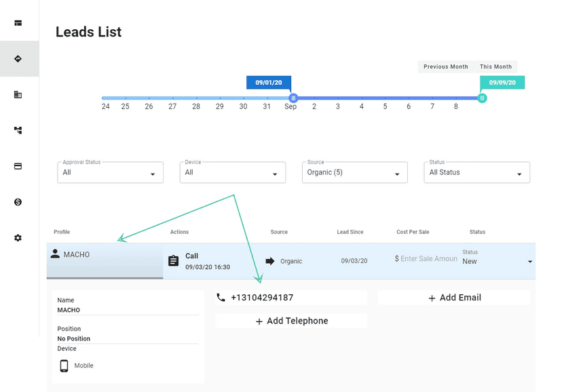The image size is (562, 392).
Task: Click the Enter Sale Amount field
Action: (x=428, y=259)
